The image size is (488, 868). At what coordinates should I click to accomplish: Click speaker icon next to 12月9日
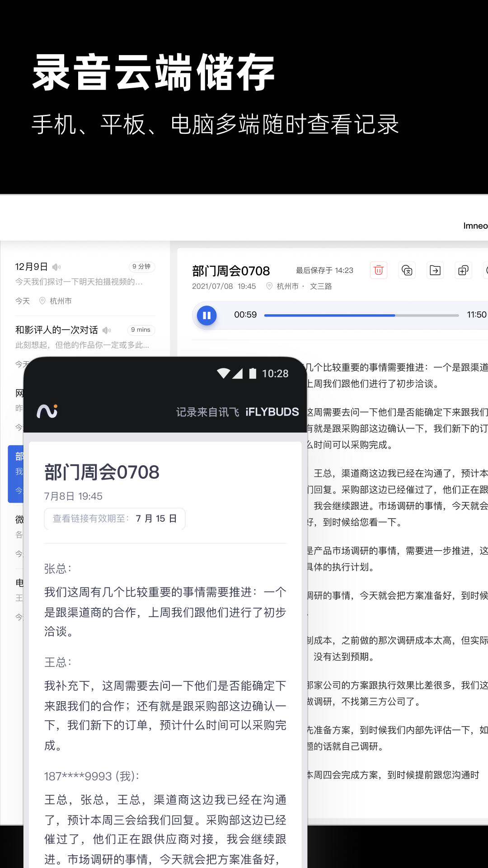[56, 267]
